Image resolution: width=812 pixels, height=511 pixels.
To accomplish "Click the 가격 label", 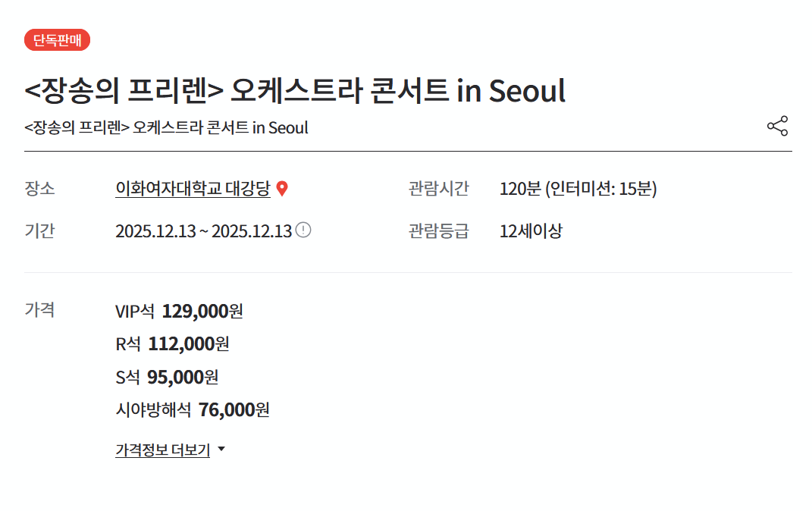I will 39,309.
